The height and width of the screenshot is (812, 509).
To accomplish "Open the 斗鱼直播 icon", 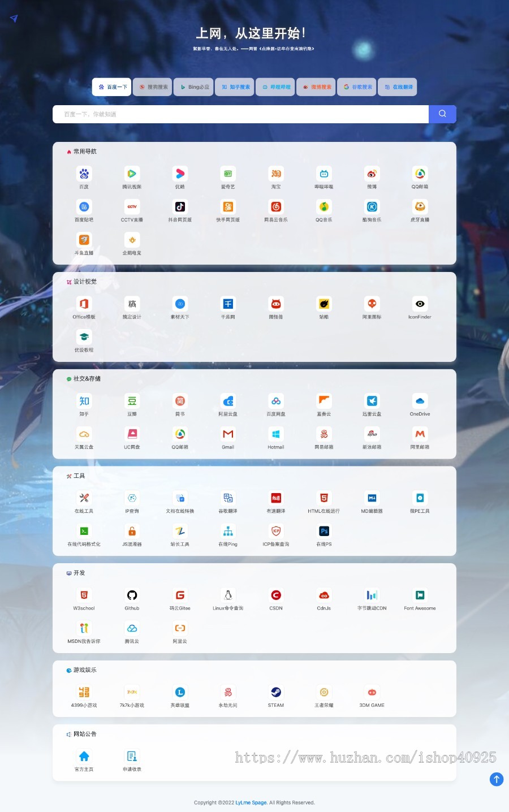I will click(x=84, y=240).
